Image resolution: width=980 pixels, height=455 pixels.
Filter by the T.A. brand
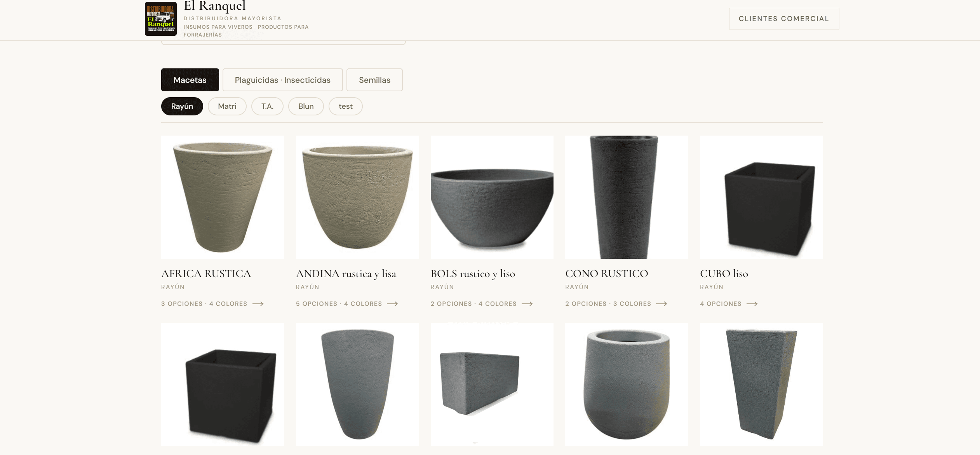267,106
